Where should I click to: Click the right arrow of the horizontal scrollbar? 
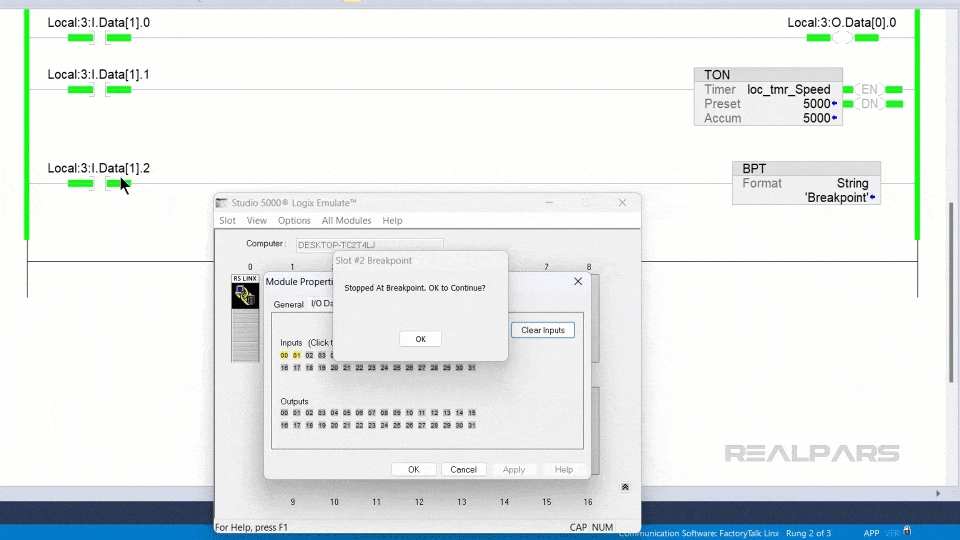tap(938, 493)
